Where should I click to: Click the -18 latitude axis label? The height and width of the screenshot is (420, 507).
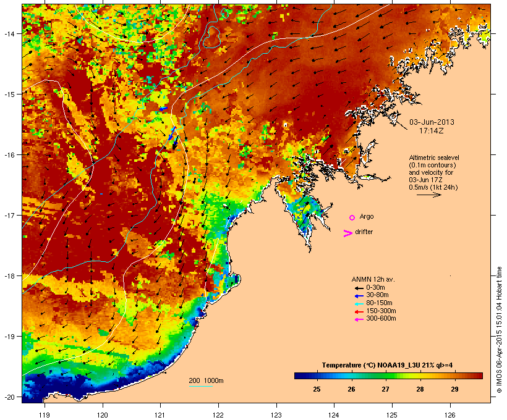pyautogui.click(x=9, y=276)
